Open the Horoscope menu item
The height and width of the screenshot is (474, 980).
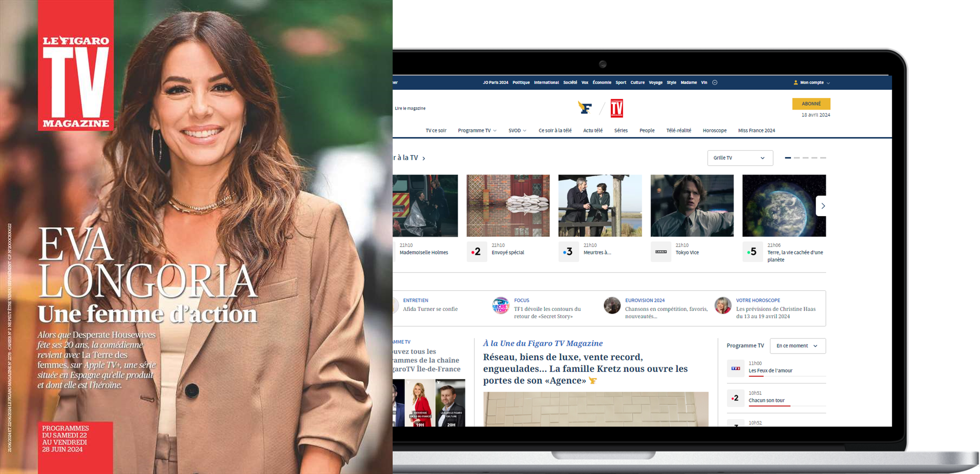click(714, 130)
